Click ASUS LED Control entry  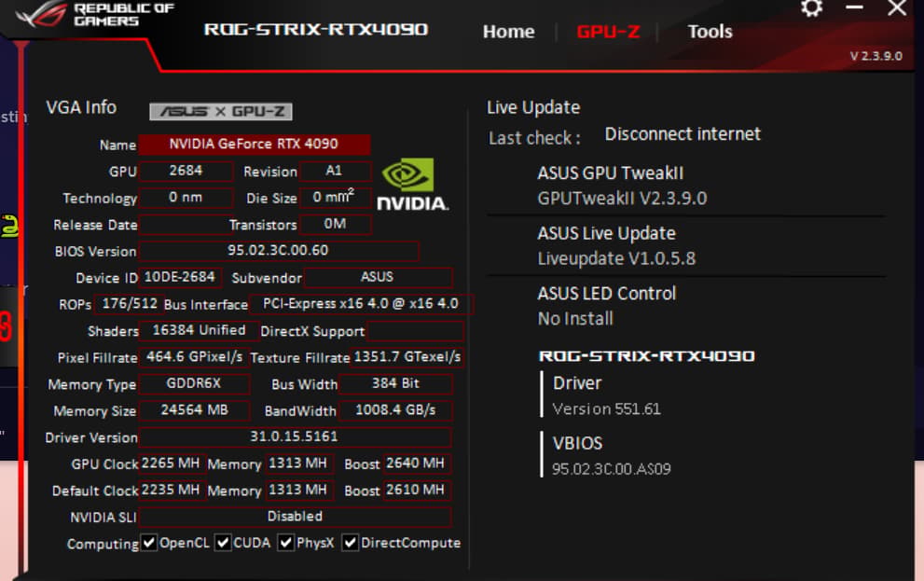click(606, 306)
